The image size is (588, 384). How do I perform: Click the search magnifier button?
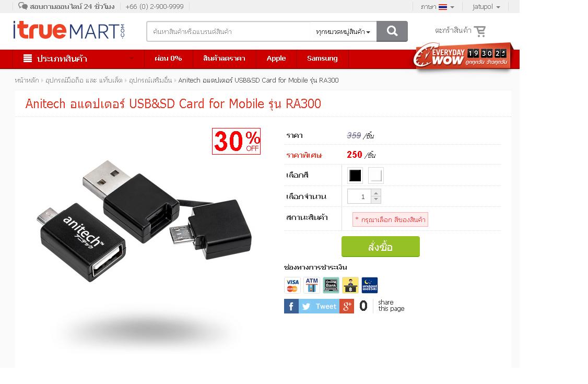pos(392,31)
